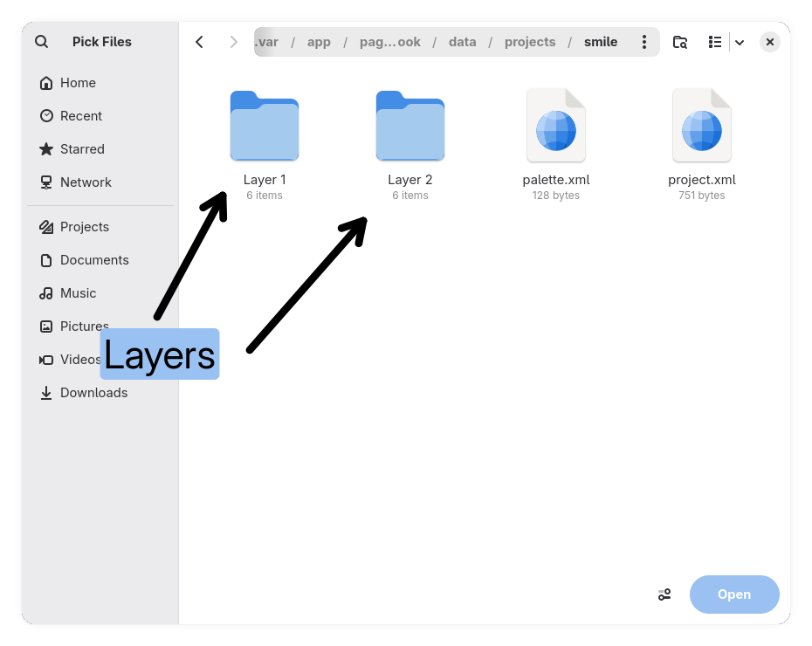Open Downloads in the sidebar

point(100,392)
